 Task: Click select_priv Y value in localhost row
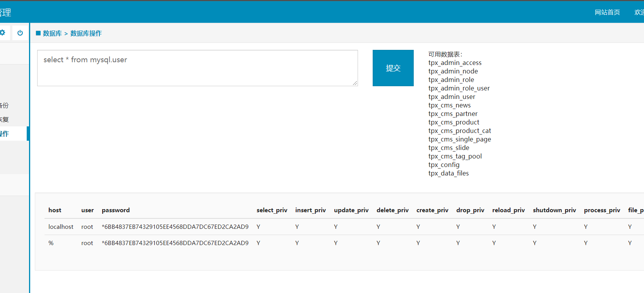(x=259, y=227)
